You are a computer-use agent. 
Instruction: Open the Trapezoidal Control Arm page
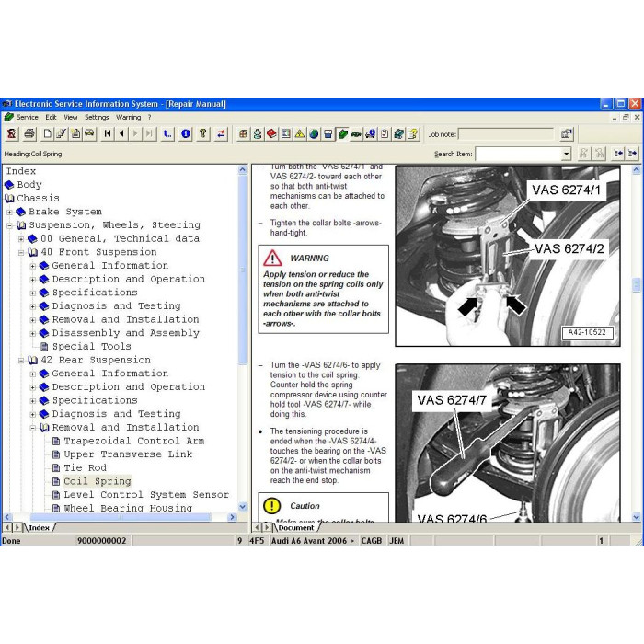(x=134, y=441)
